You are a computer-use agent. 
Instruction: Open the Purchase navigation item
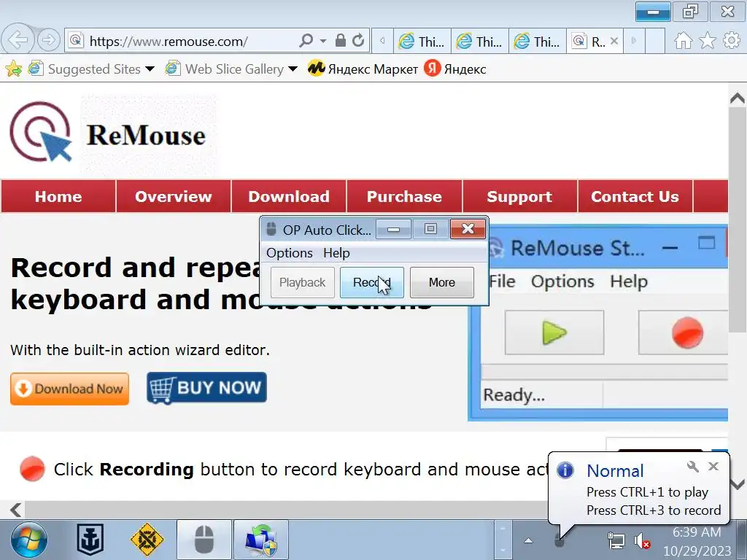click(x=404, y=196)
